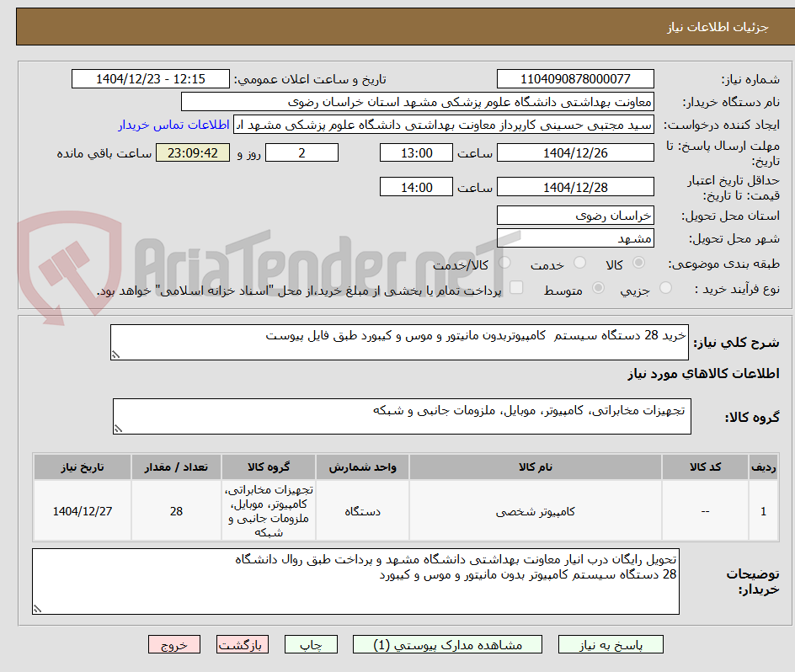The height and width of the screenshot is (672, 795).
Task: Click the need date cell 1404/12/27
Action: [83, 511]
